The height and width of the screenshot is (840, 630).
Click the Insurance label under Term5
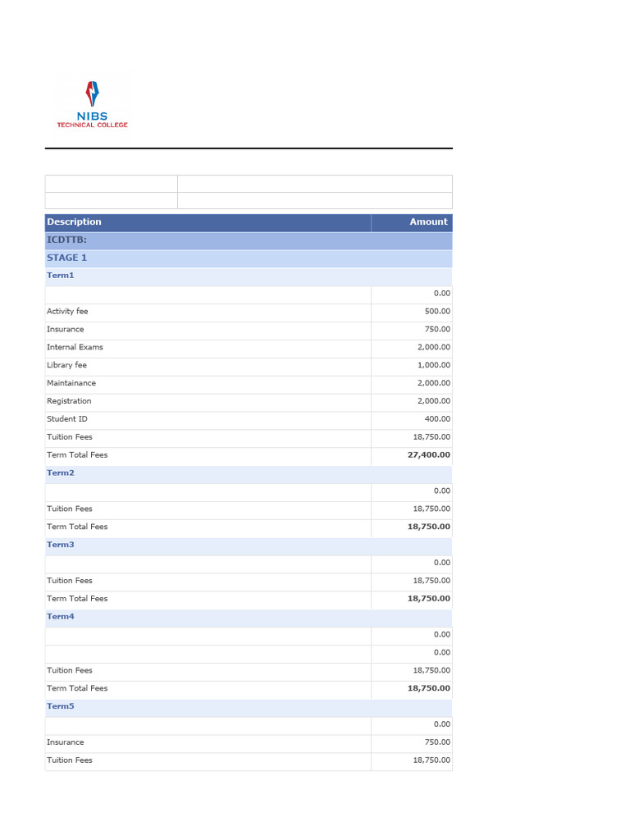click(66, 742)
